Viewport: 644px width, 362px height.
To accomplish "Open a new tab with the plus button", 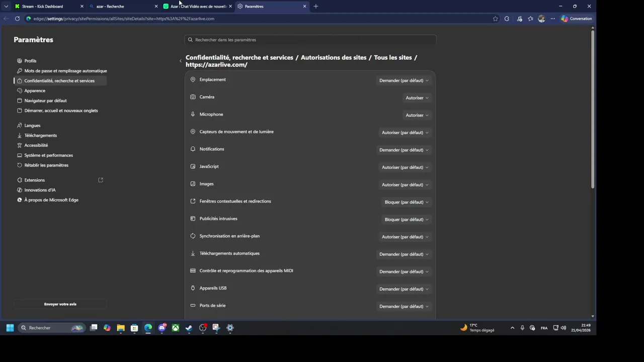I will (x=316, y=7).
